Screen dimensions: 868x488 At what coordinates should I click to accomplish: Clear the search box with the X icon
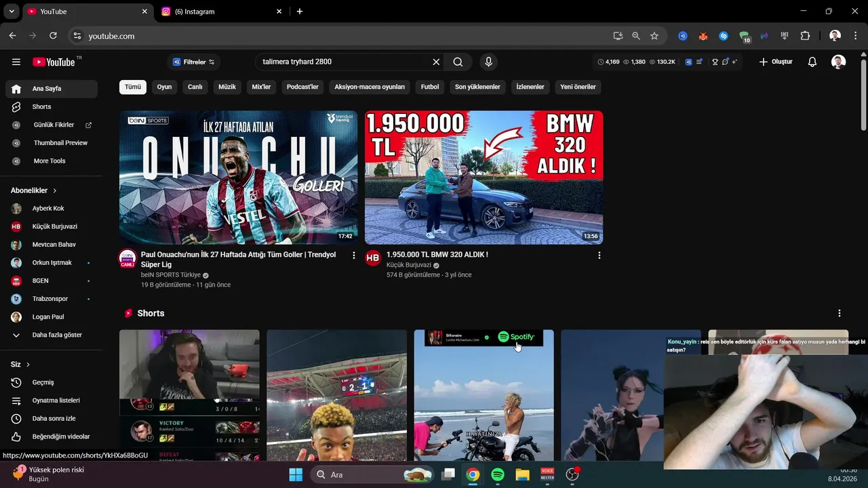point(436,62)
